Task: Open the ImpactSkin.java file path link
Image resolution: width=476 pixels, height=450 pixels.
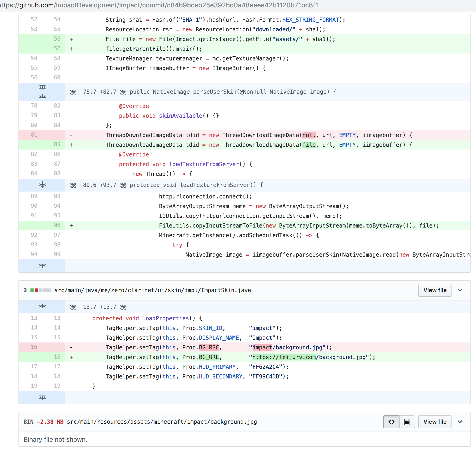Action: point(153,290)
